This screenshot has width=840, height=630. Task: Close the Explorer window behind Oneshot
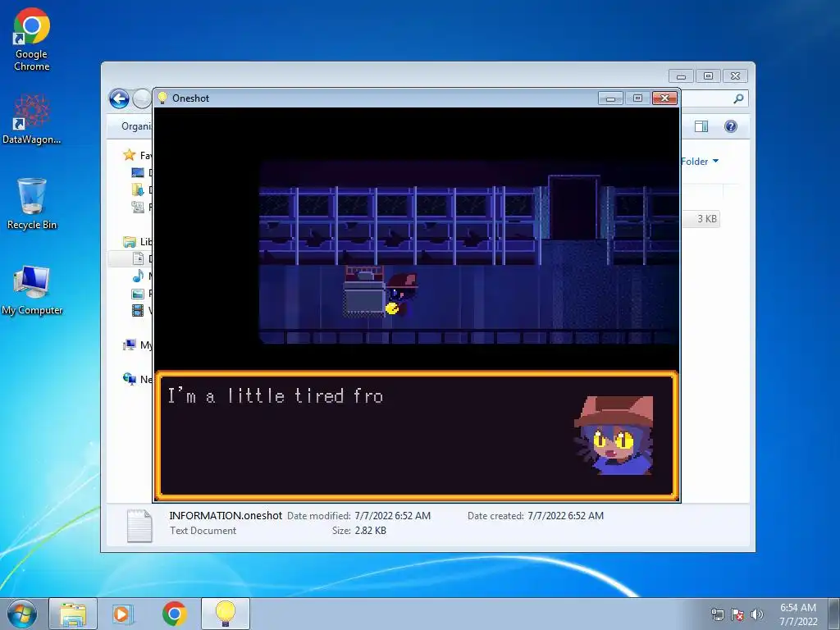(735, 76)
